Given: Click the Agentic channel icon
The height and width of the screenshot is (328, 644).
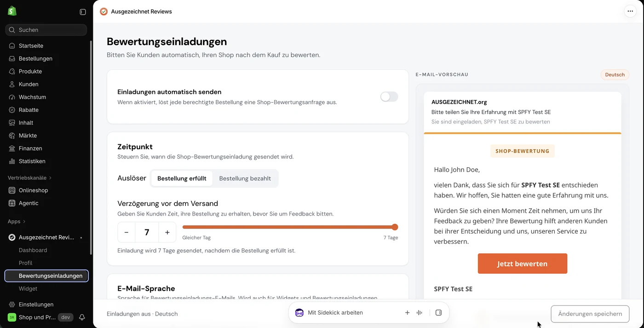Looking at the screenshot, I should coord(12,203).
